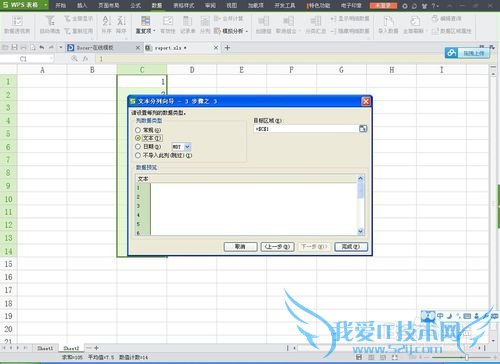Click the range selector icon beside 目标区域

click(x=363, y=129)
